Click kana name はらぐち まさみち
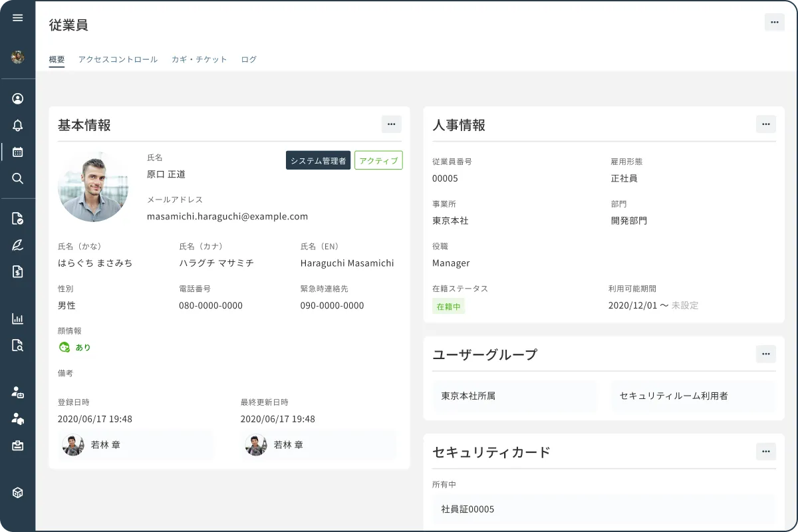Image resolution: width=798 pixels, height=532 pixels. [95, 263]
